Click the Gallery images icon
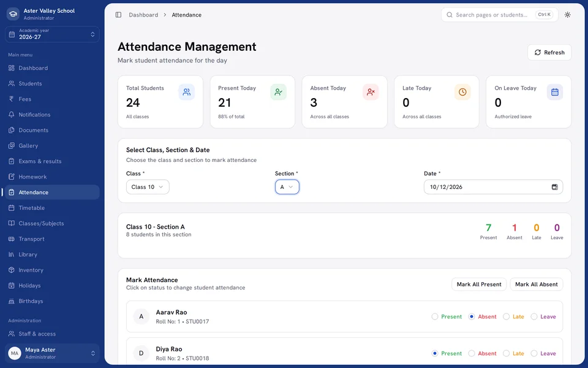The width and height of the screenshot is (588, 368). [12, 146]
